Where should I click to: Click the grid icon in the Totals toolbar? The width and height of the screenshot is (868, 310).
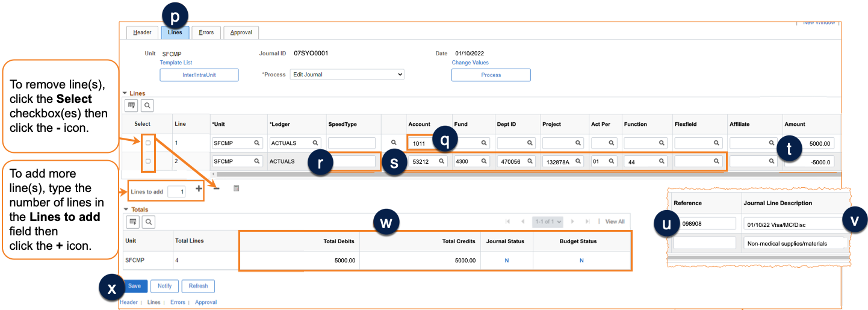tap(131, 222)
